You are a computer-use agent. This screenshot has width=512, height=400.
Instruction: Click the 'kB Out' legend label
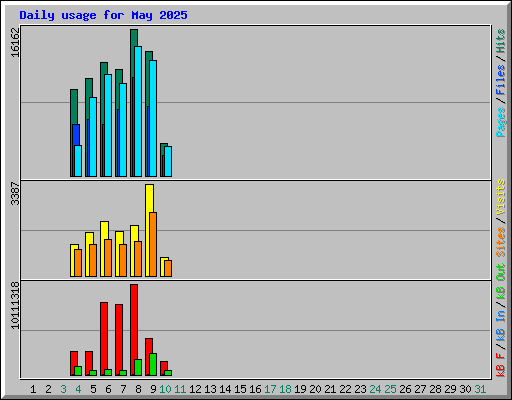501,282
